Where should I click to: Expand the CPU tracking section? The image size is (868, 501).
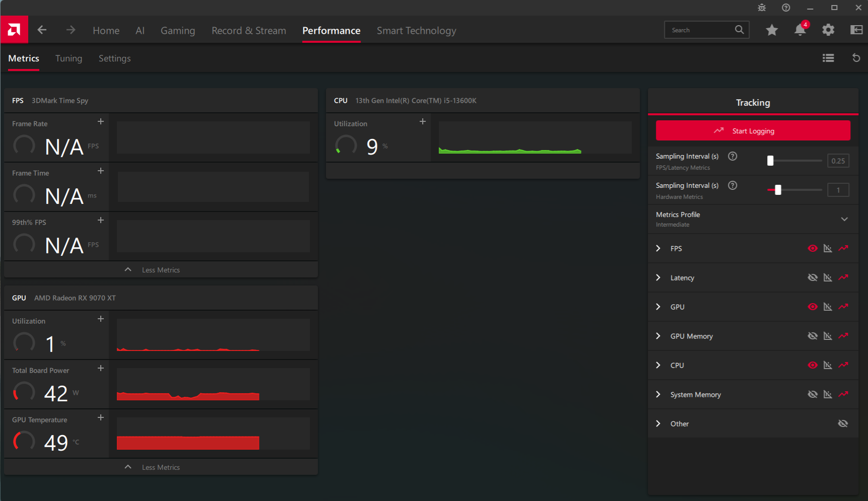click(x=658, y=365)
